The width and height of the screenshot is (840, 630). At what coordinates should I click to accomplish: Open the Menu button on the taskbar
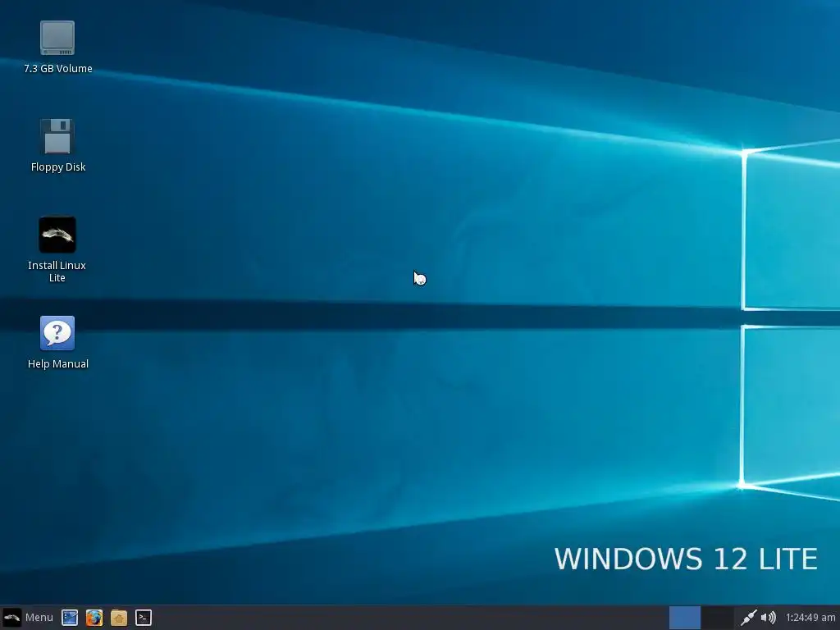pos(28,617)
